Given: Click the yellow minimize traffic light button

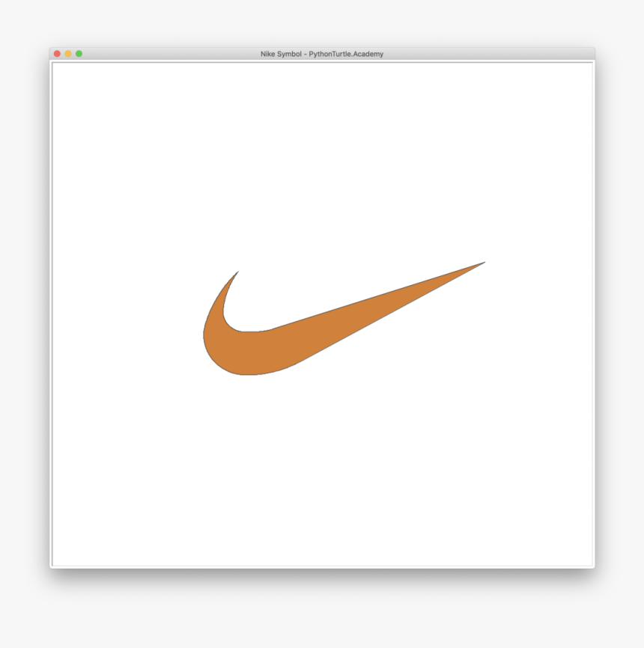Looking at the screenshot, I should click(67, 53).
